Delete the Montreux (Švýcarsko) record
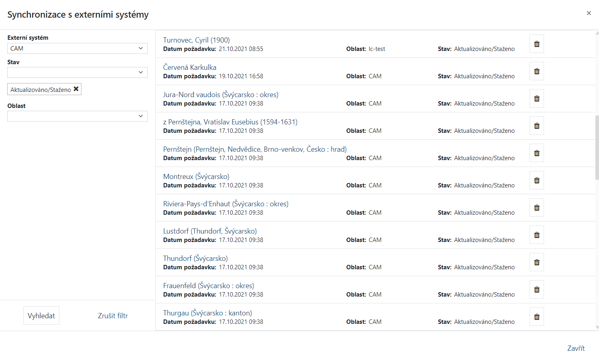The image size is (599, 364). click(536, 181)
